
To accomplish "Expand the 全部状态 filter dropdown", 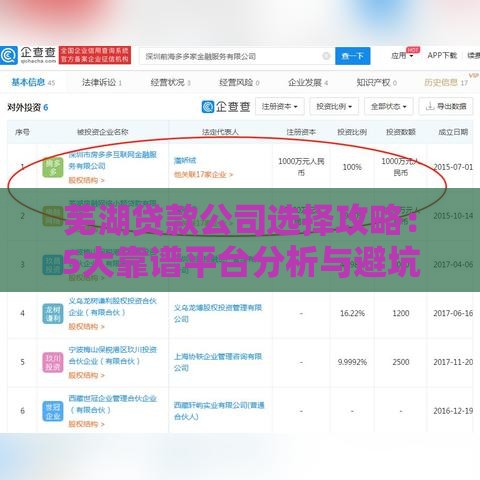I will [x=389, y=106].
